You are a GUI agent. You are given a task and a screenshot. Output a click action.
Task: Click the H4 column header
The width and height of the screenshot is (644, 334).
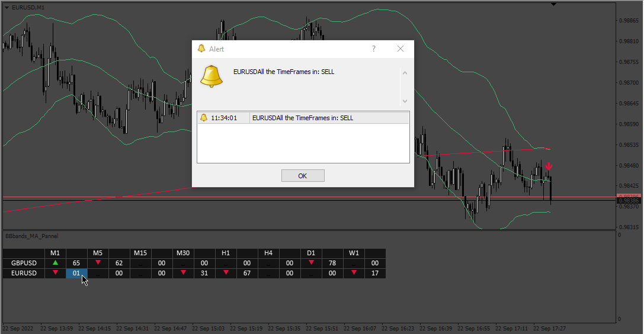(268, 253)
